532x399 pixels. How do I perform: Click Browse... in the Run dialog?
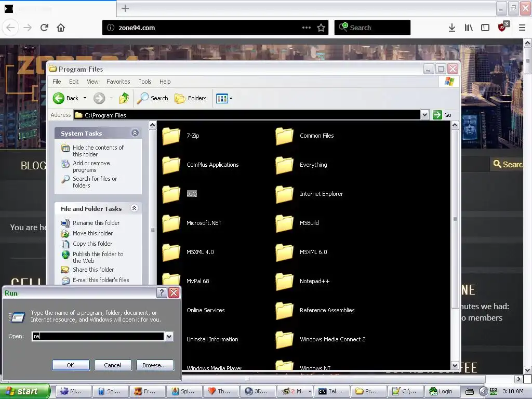pyautogui.click(x=155, y=365)
